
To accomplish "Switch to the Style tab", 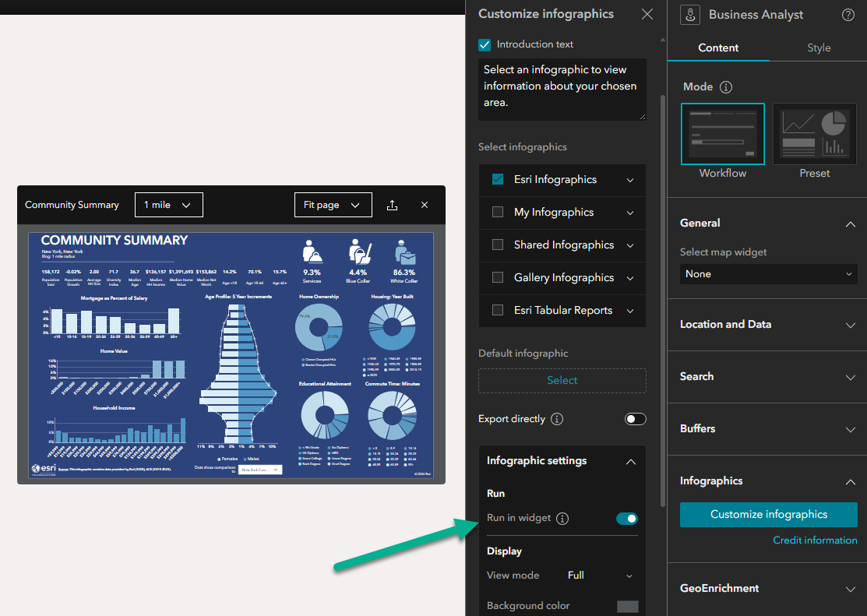I will [x=819, y=48].
